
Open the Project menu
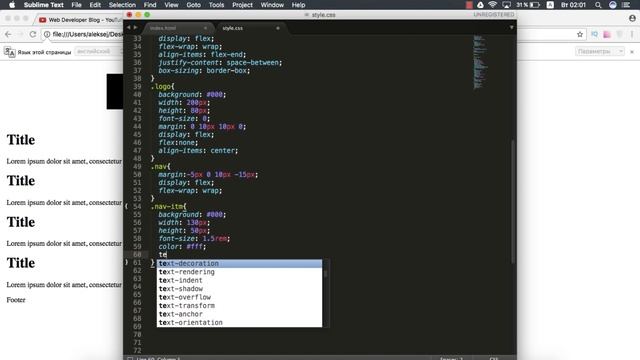[242, 5]
